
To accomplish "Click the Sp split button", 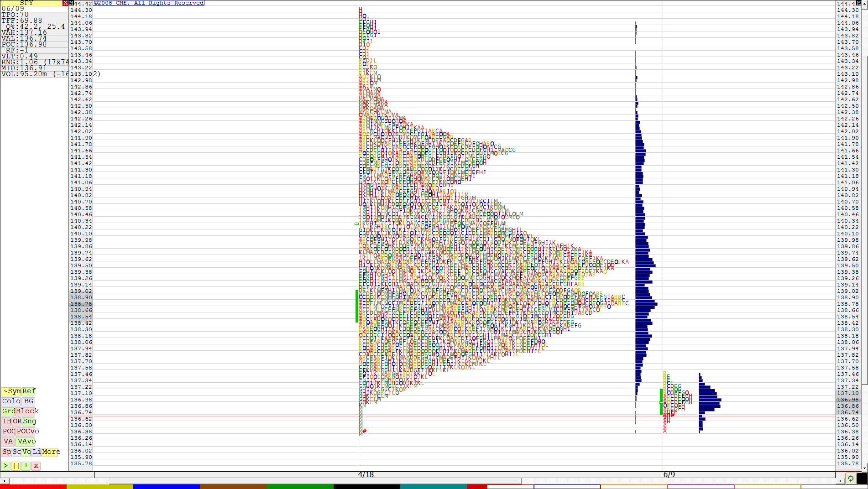I will (6, 452).
